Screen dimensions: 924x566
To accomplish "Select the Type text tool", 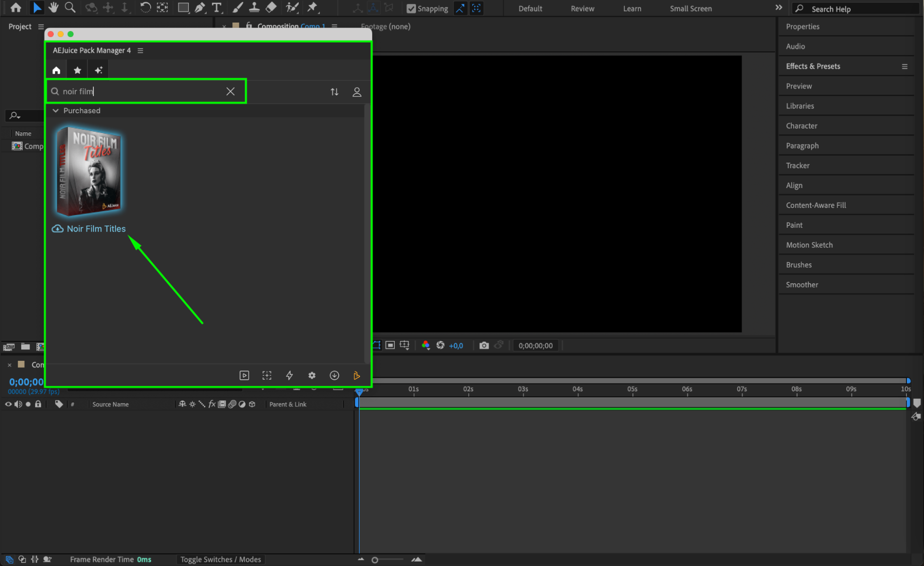I will pos(216,7).
